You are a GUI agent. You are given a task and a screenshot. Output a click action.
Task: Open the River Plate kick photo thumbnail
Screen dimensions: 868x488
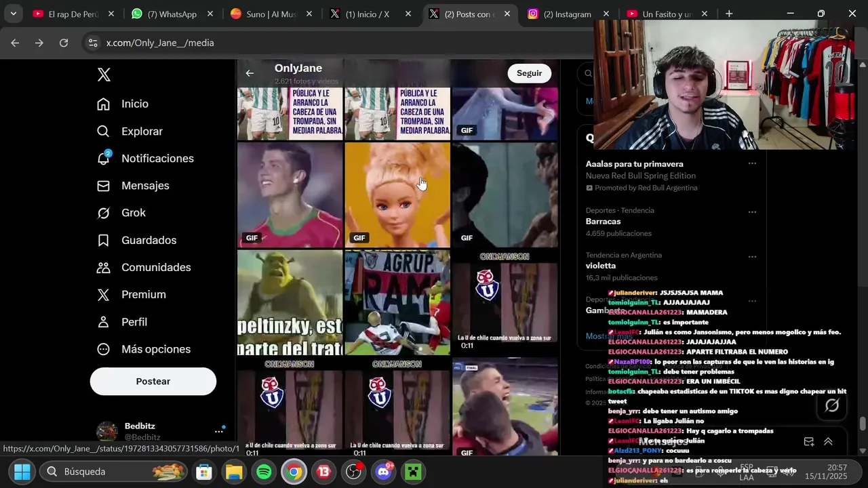397,303
